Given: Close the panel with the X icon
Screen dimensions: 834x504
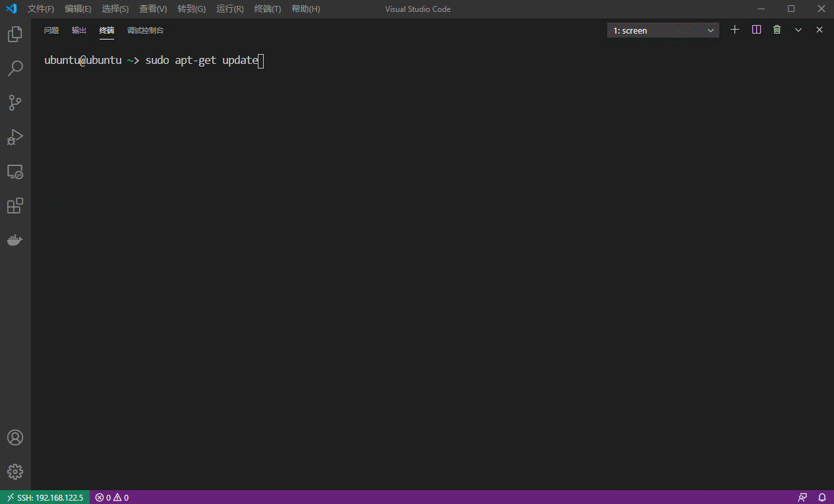Looking at the screenshot, I should pos(819,30).
